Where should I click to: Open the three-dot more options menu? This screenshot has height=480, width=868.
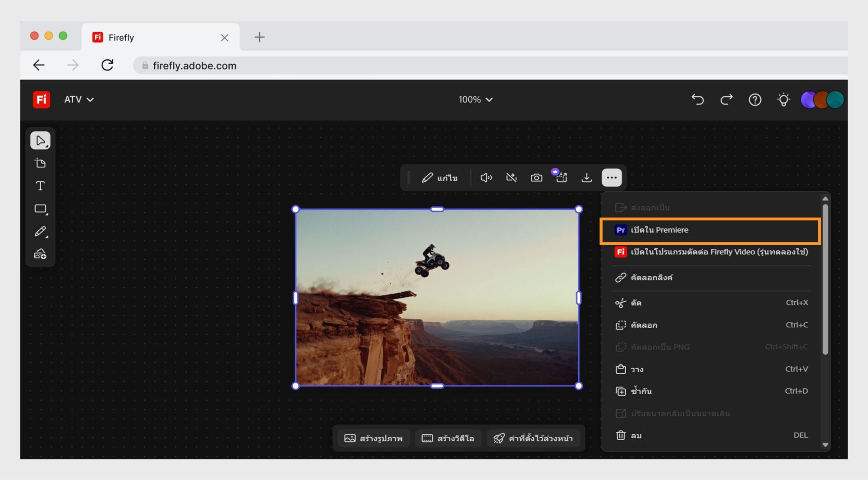point(612,177)
